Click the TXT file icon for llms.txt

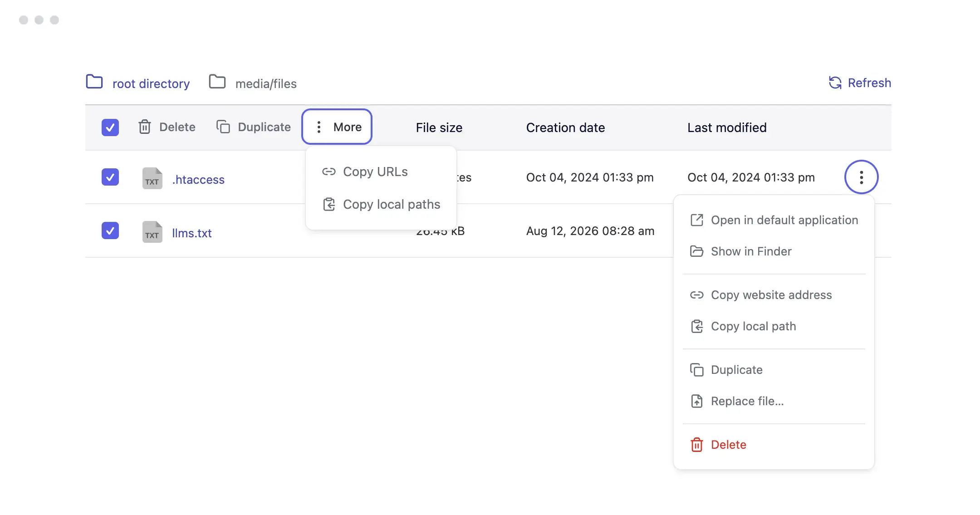pyautogui.click(x=152, y=232)
